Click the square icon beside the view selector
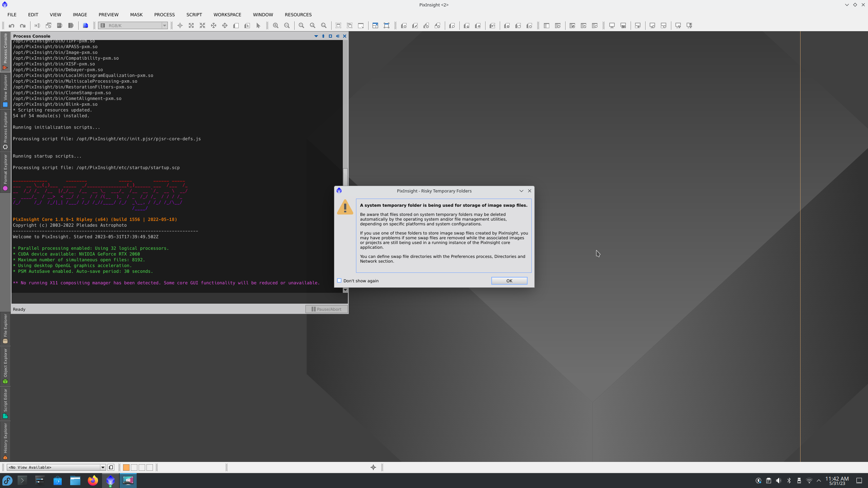Screen dimensions: 868x488 [x=111, y=467]
